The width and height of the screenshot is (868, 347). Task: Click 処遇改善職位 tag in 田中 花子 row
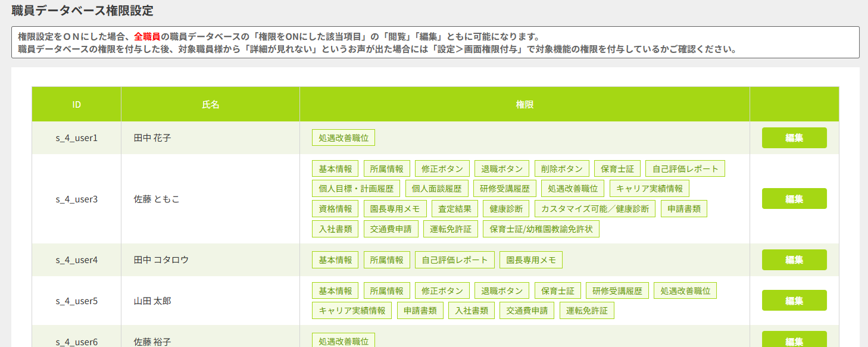[x=344, y=137]
